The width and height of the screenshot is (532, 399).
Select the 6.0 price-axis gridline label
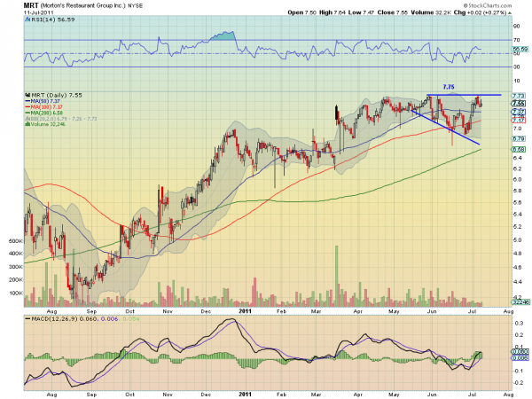click(x=517, y=179)
